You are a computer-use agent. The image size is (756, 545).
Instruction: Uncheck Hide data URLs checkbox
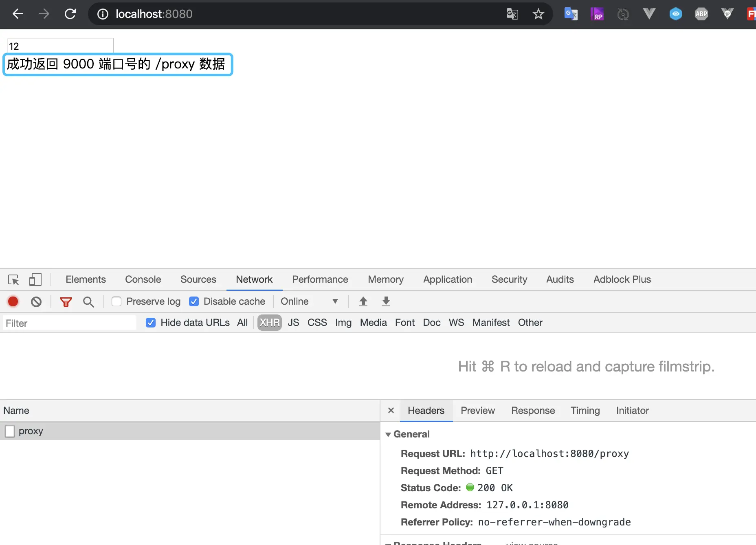(151, 323)
